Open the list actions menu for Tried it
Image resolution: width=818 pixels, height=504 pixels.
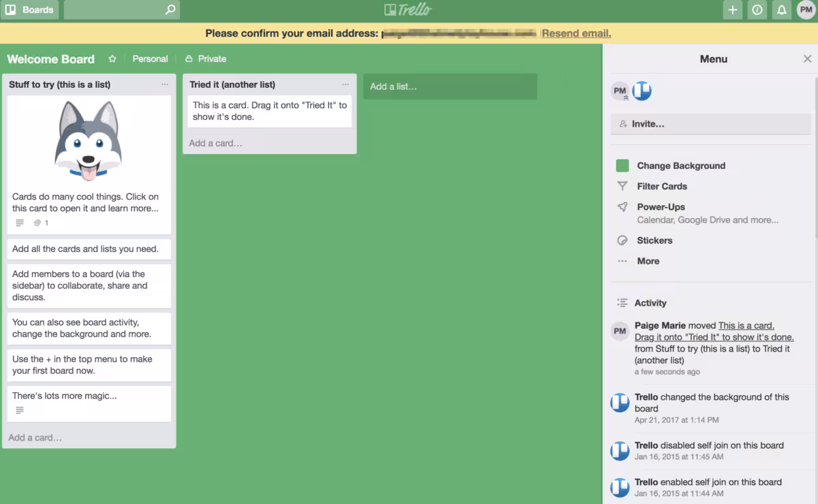pos(346,84)
